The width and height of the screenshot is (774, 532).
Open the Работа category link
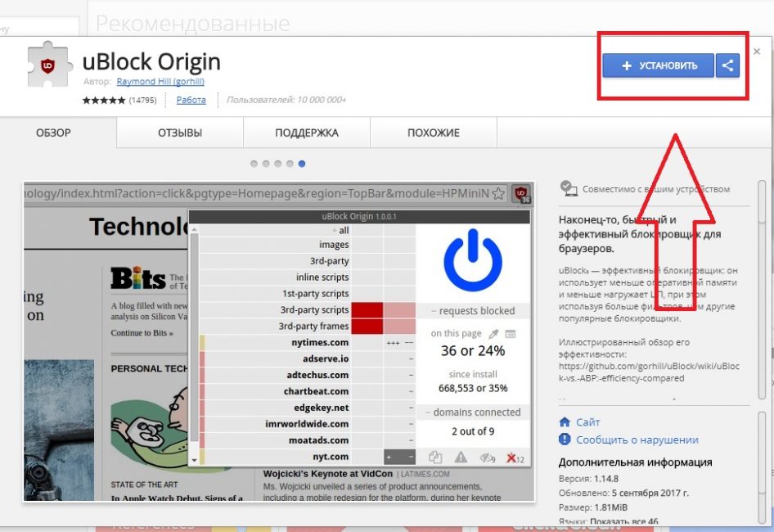coord(191,100)
